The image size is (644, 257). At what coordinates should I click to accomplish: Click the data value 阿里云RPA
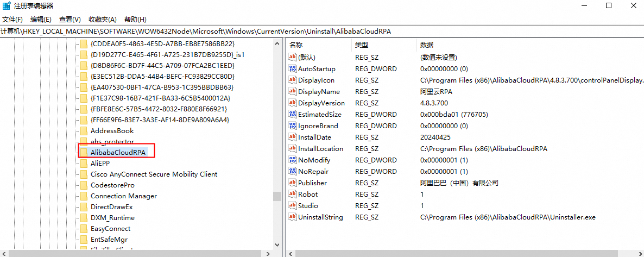coord(436,91)
